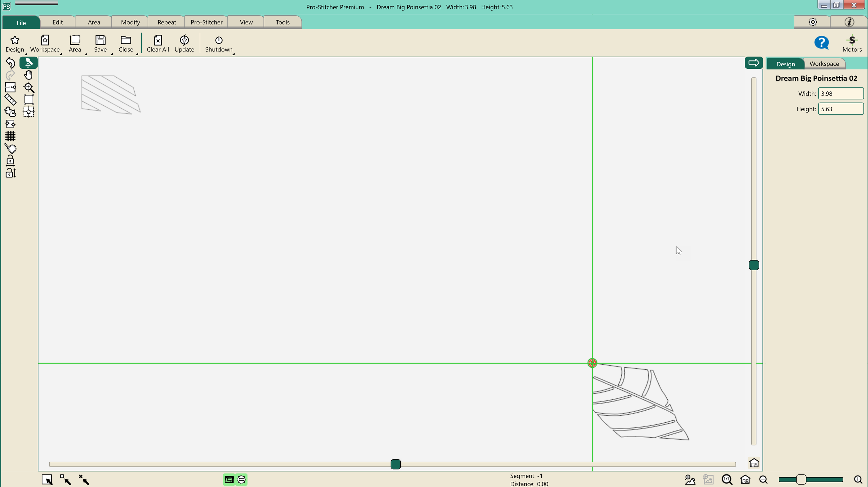Toggle the vertical lock icon

(x=10, y=173)
